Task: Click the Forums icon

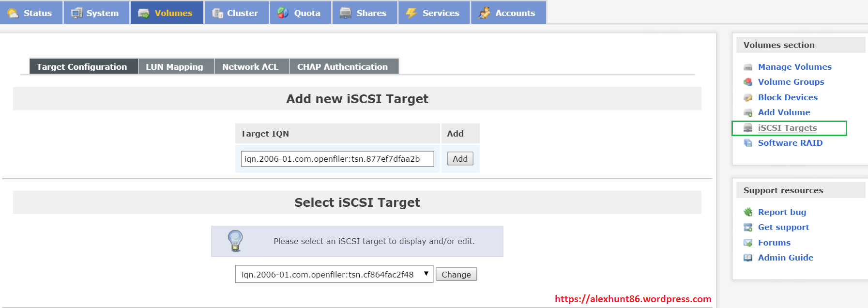Action: 748,243
